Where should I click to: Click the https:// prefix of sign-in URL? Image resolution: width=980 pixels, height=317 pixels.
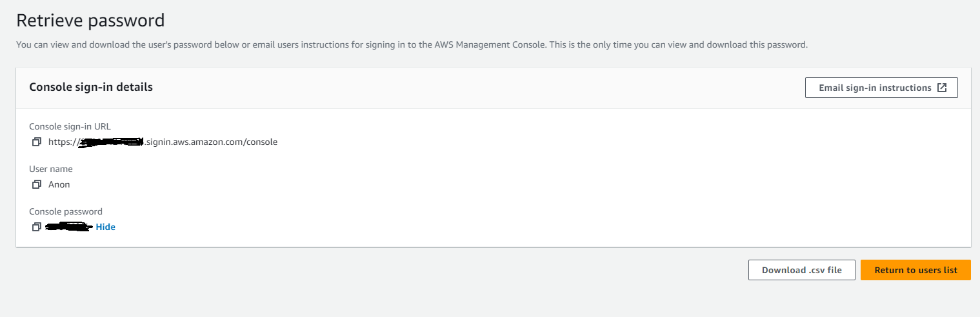[63, 142]
